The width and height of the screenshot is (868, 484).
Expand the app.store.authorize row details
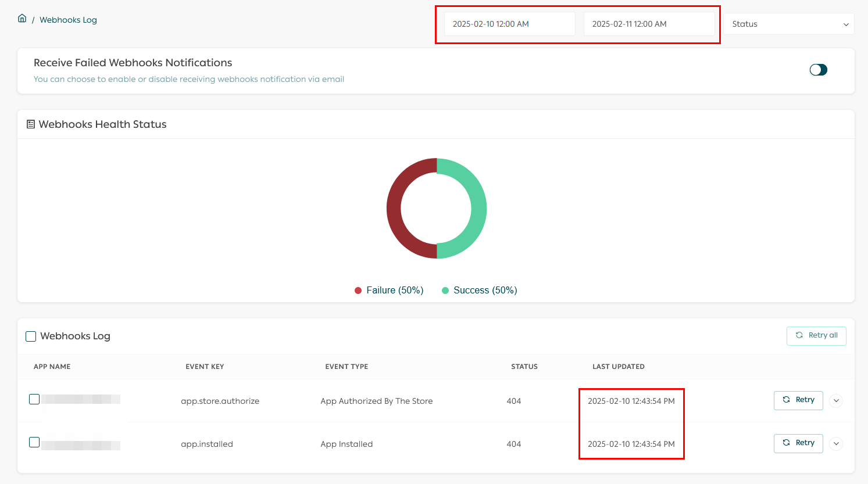(836, 401)
